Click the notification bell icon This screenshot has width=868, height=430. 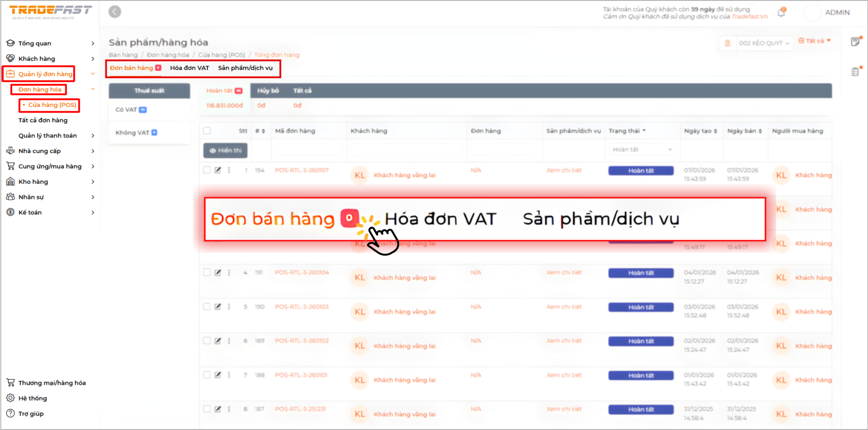pyautogui.click(x=781, y=13)
